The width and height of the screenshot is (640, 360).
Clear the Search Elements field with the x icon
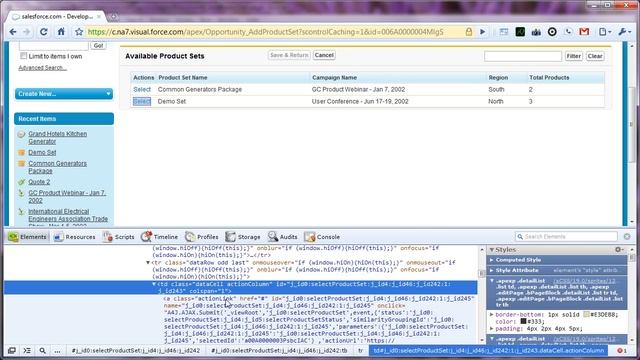[627, 236]
